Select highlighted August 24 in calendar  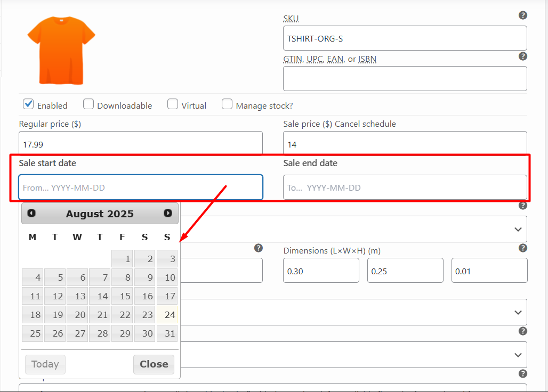tap(167, 315)
